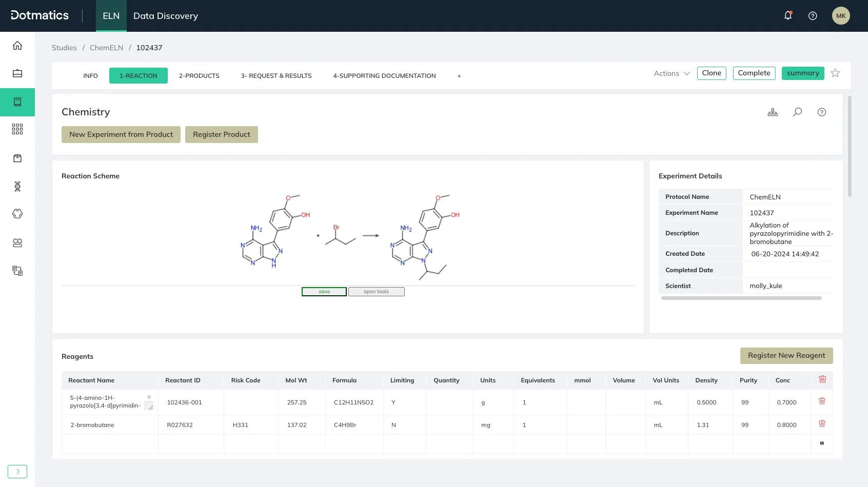This screenshot has width=868, height=487.
Task: Go to the 3- REQUEST & RESULTS tab
Action: [277, 76]
